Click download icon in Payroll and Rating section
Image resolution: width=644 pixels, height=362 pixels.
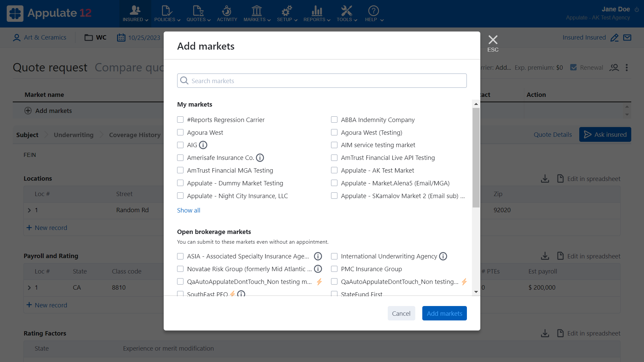tap(545, 256)
